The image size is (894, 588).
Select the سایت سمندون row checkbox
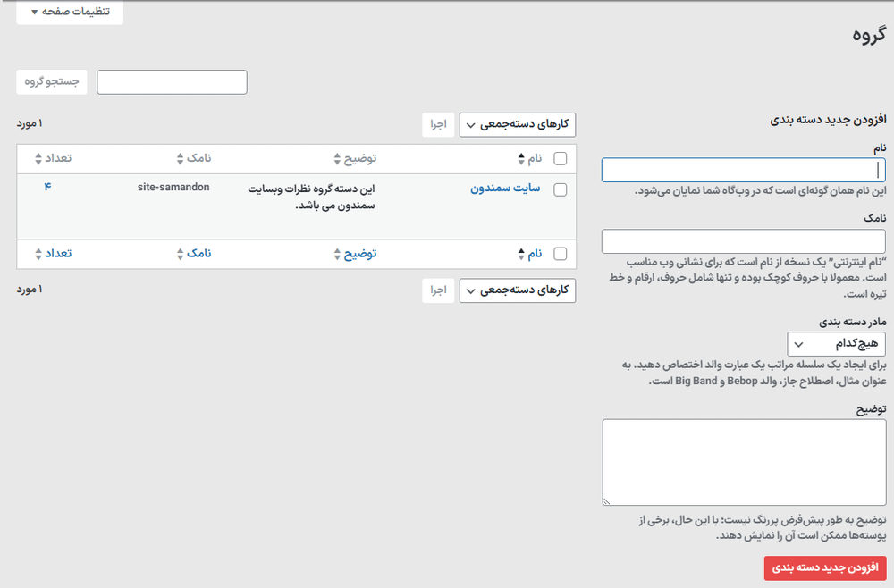[561, 189]
